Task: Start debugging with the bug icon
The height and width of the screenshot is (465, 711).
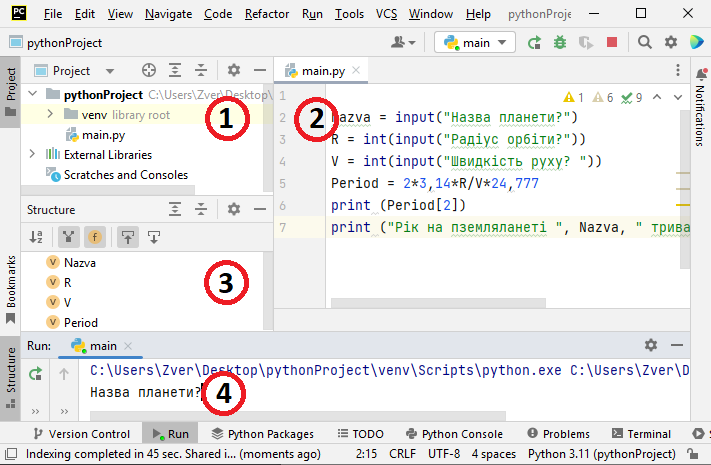Action: click(x=560, y=42)
